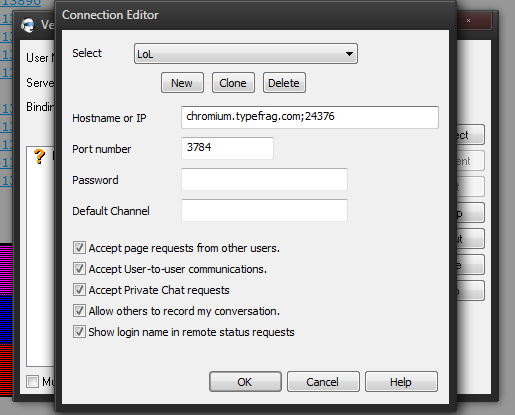
Task: Select the empty Password field
Action: 264,179
